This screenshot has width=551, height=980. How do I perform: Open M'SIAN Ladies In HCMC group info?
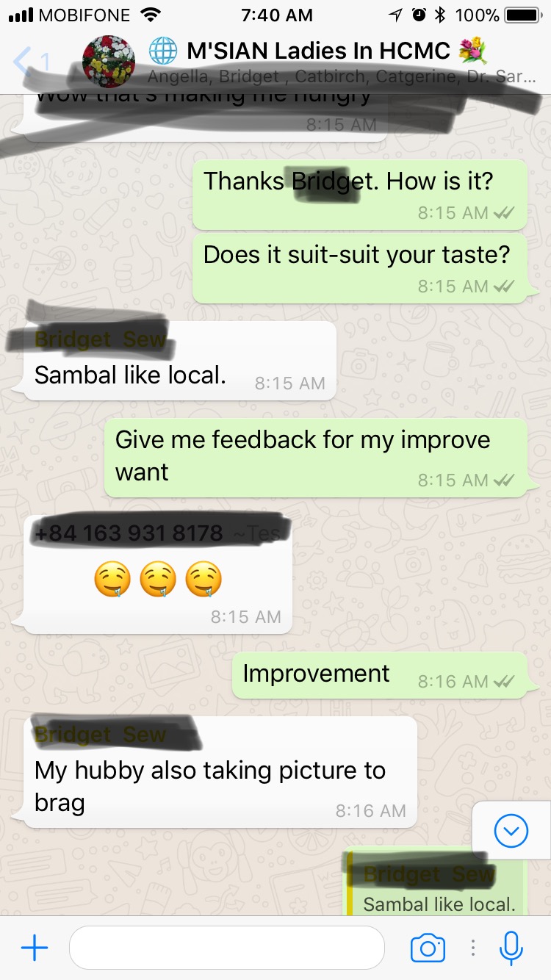pos(317,51)
